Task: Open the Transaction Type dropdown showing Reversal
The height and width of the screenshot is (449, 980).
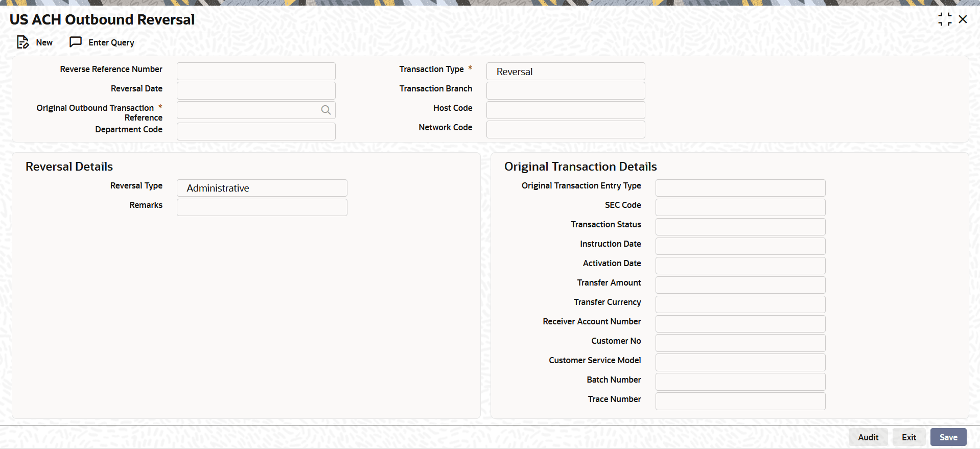Action: point(566,72)
